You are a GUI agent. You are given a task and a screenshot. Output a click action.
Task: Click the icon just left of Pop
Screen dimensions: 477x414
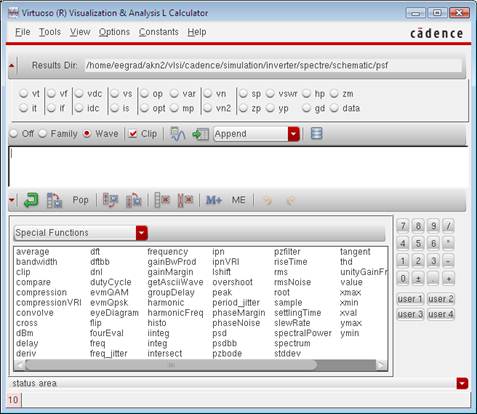pos(54,200)
